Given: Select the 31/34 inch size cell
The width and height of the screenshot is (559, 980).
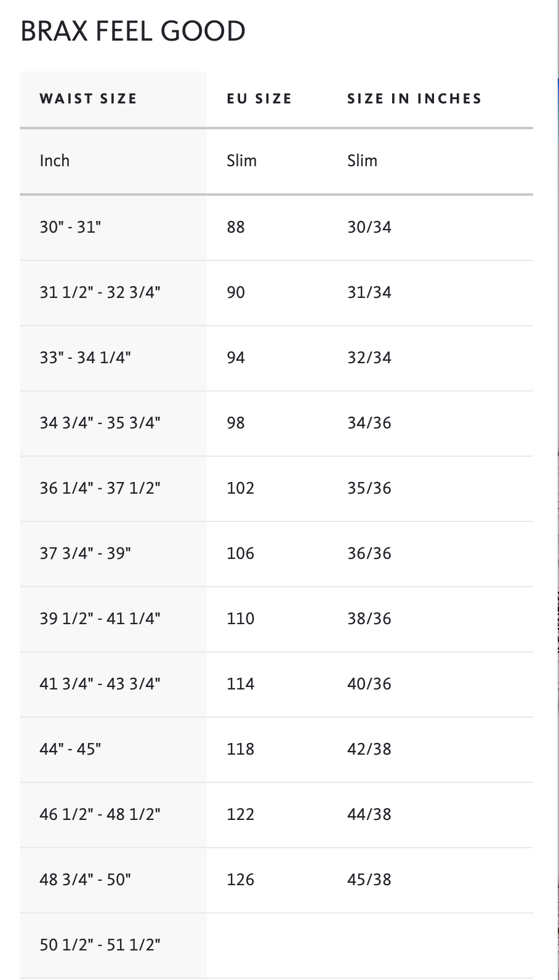Looking at the screenshot, I should [x=369, y=292].
